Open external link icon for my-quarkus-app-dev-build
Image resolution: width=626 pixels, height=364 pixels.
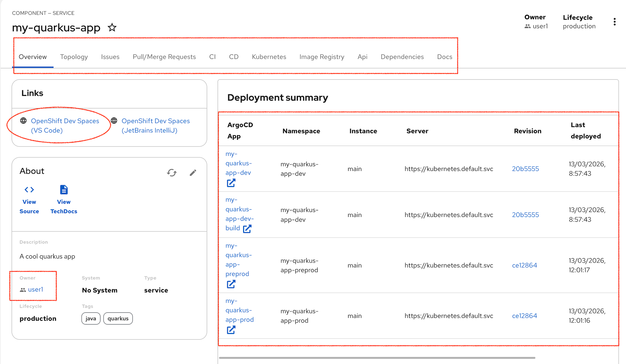pyautogui.click(x=247, y=229)
